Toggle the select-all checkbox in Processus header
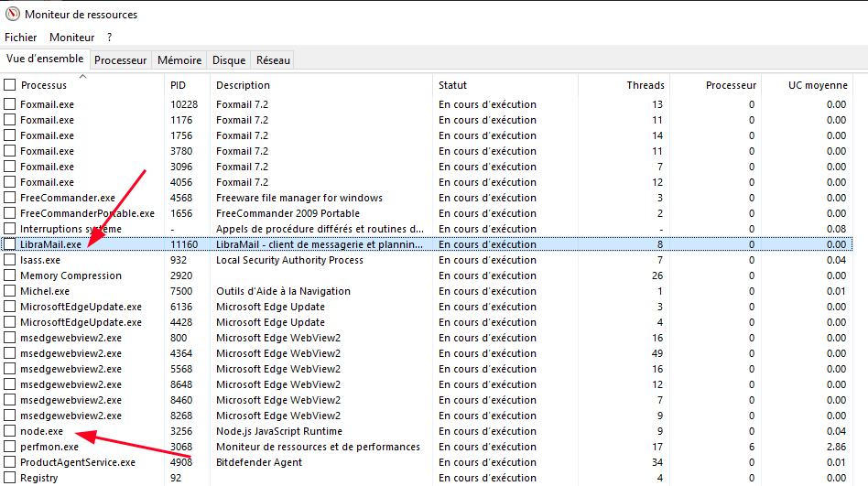Screen dimensions: 868x486 tap(9, 85)
